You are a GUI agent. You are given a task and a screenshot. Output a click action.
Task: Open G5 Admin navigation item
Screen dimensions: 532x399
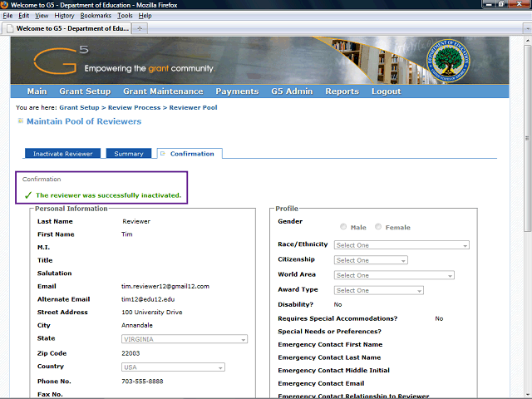click(x=292, y=91)
